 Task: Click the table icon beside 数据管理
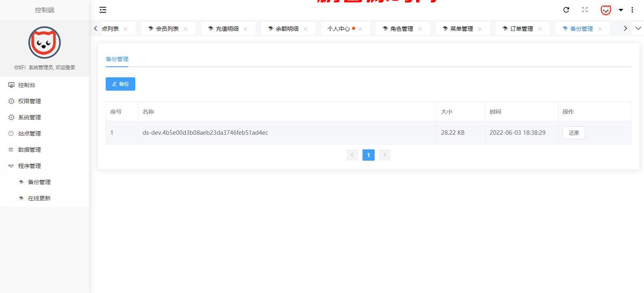click(11, 150)
